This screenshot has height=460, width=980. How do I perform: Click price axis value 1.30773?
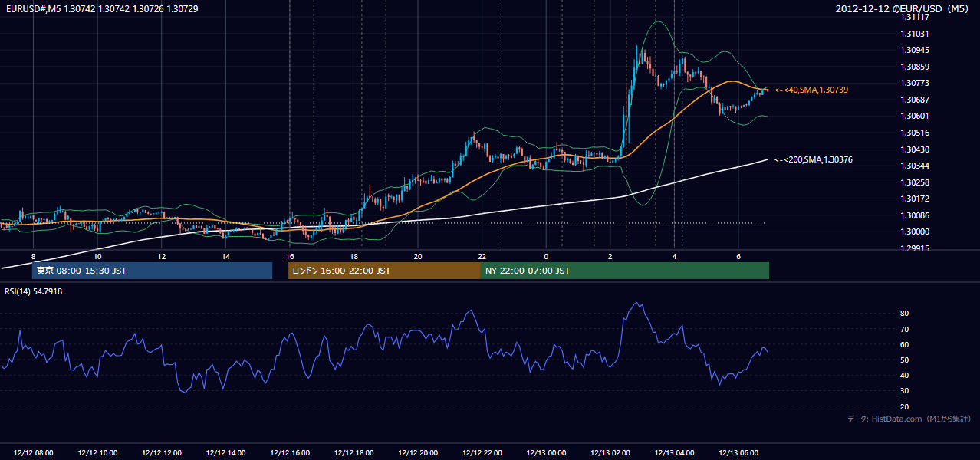tap(915, 83)
